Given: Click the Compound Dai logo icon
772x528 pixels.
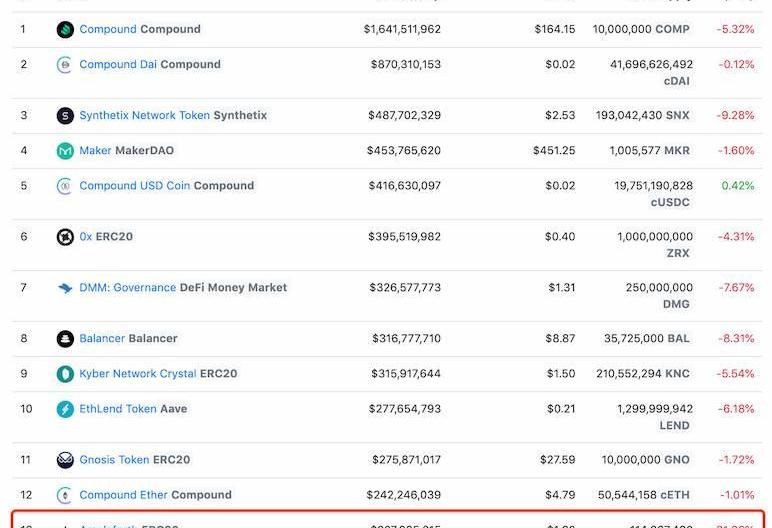Looking at the screenshot, I should 65,65.
